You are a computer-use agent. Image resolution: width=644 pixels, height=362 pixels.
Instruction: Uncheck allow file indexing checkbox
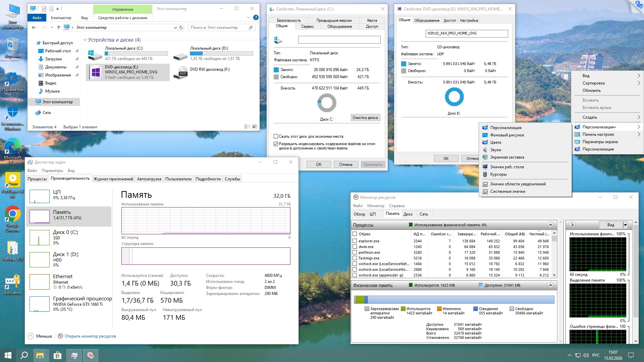coord(276,144)
